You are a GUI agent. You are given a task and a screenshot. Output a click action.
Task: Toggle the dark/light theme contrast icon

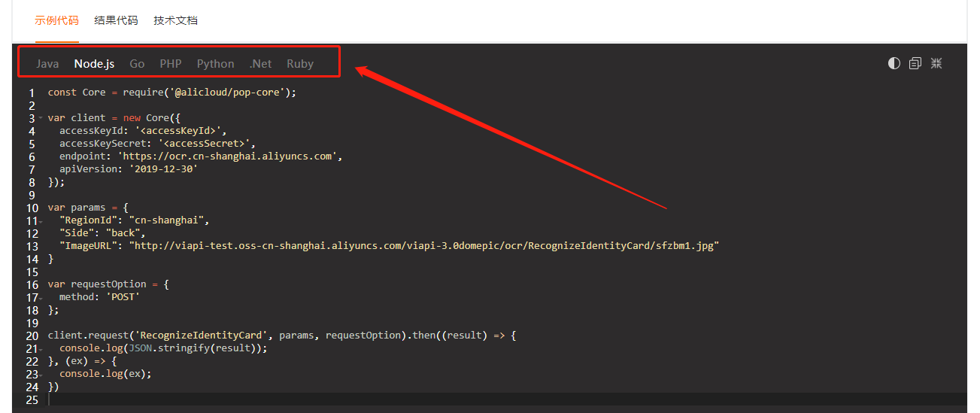[894, 63]
